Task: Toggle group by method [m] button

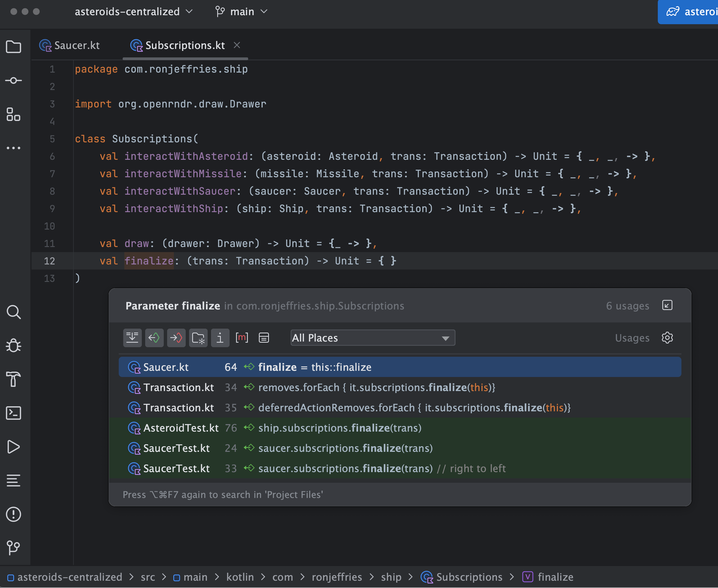Action: click(x=242, y=338)
